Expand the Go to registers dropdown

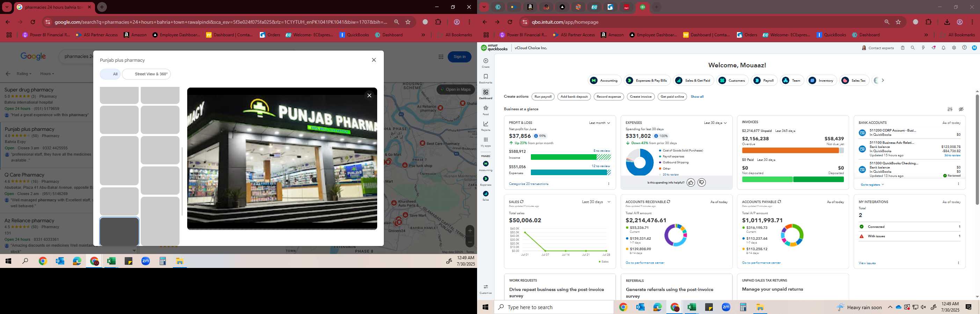click(x=872, y=185)
